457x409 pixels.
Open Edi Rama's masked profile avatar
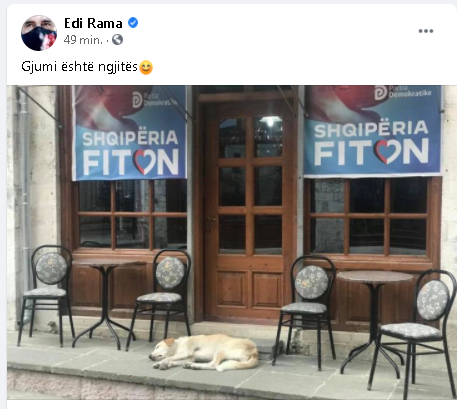tap(39, 33)
